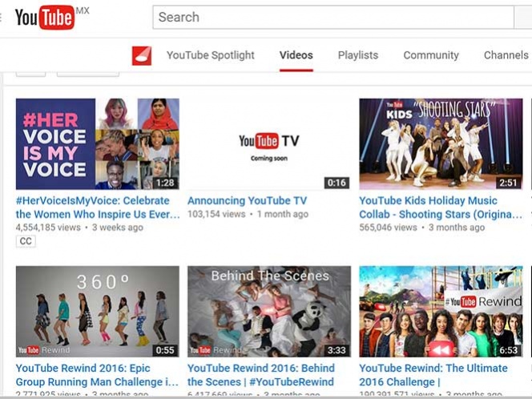Click YouTube Rewind: The Ultimate 2016 Challenge title
532x399 pixels.
433,375
